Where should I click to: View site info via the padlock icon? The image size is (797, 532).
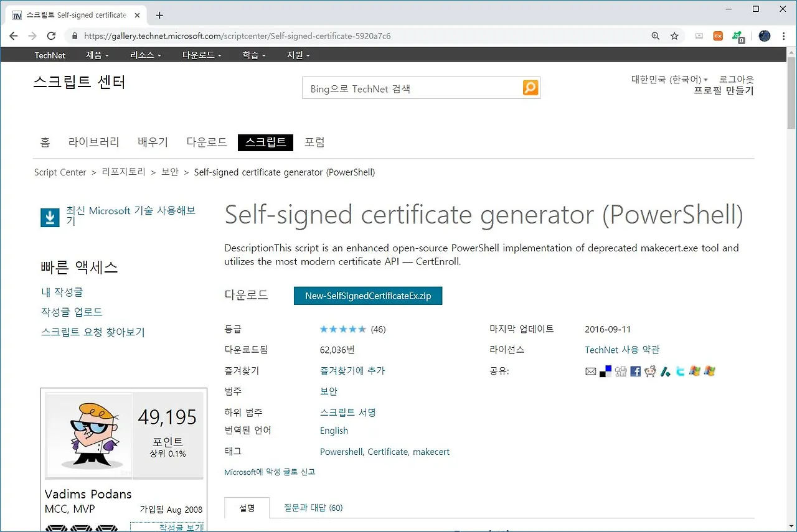pos(75,36)
